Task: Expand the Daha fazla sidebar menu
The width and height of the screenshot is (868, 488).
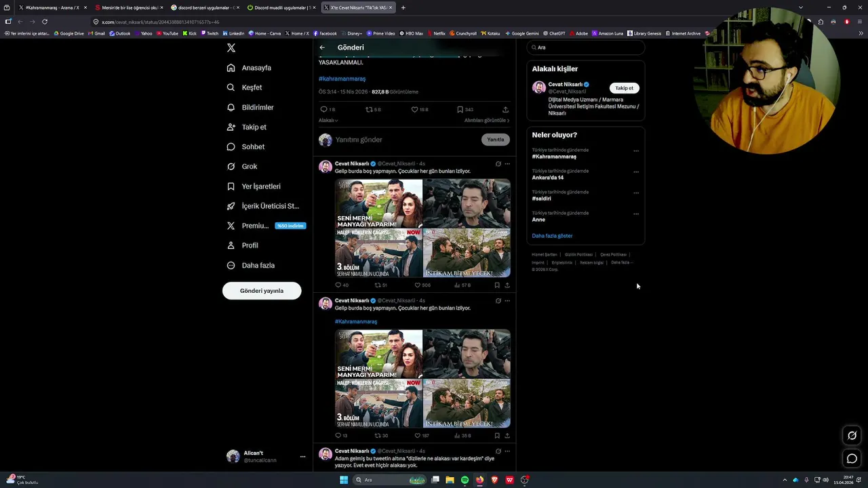Action: (250, 265)
